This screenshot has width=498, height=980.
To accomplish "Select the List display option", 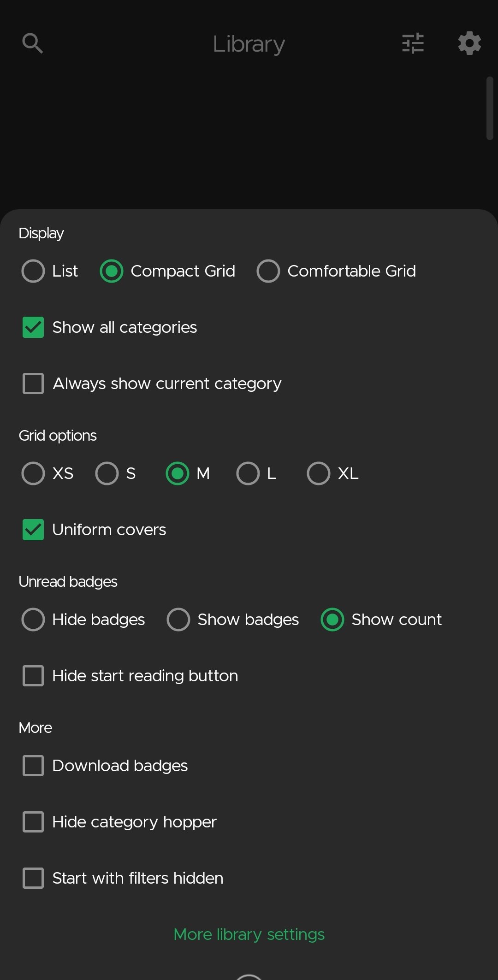I will pos(50,271).
